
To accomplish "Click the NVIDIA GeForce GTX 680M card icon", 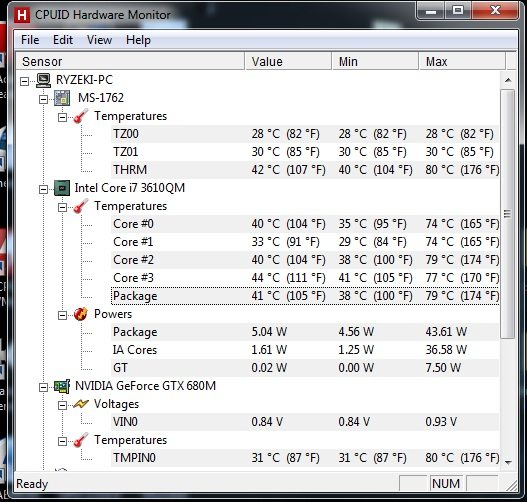I will tap(62, 386).
